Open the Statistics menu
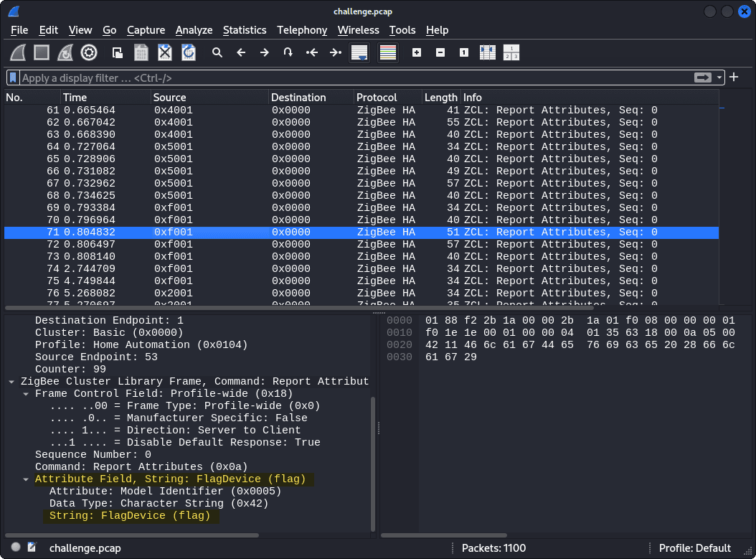This screenshot has height=559, width=756. (245, 30)
